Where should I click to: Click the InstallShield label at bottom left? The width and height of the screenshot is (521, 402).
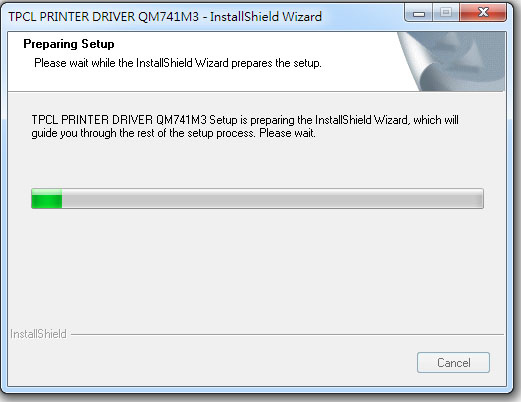coord(38,334)
